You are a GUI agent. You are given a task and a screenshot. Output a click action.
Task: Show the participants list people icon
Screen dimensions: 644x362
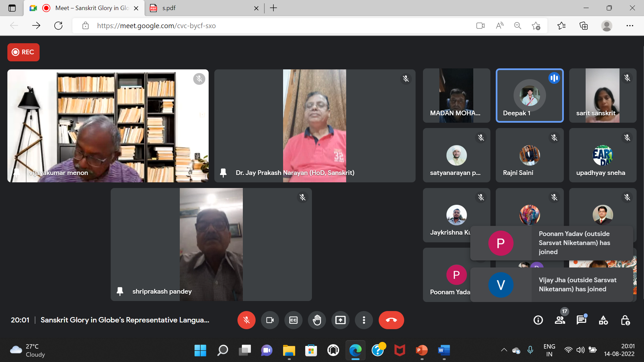tap(559, 320)
